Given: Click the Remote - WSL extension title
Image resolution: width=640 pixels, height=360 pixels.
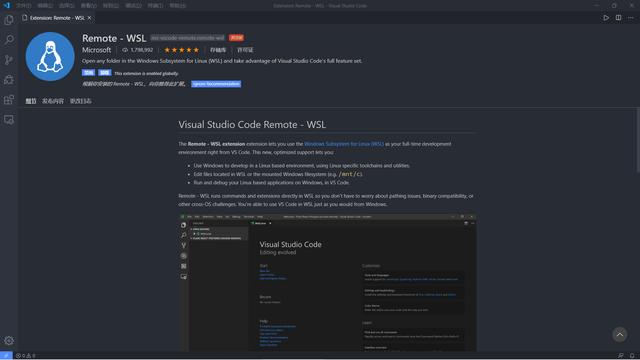Looking at the screenshot, I should tap(114, 38).
